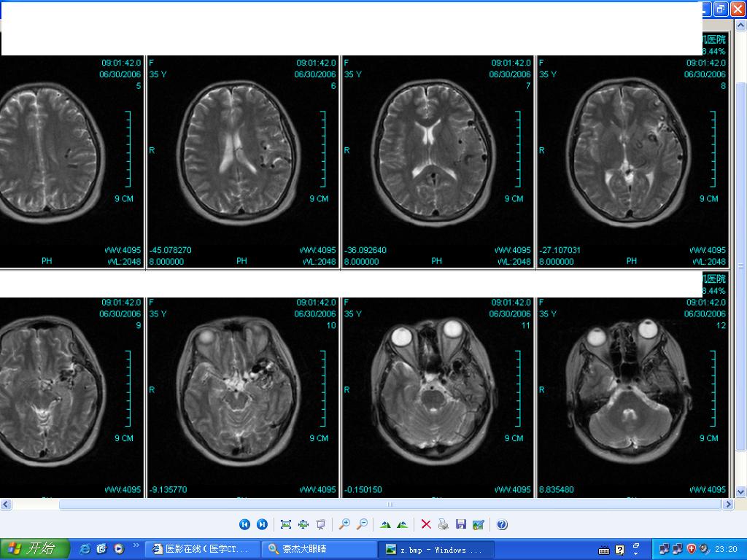The width and height of the screenshot is (747, 560).
Task: Click the second network connection tray icon
Action: (677, 549)
